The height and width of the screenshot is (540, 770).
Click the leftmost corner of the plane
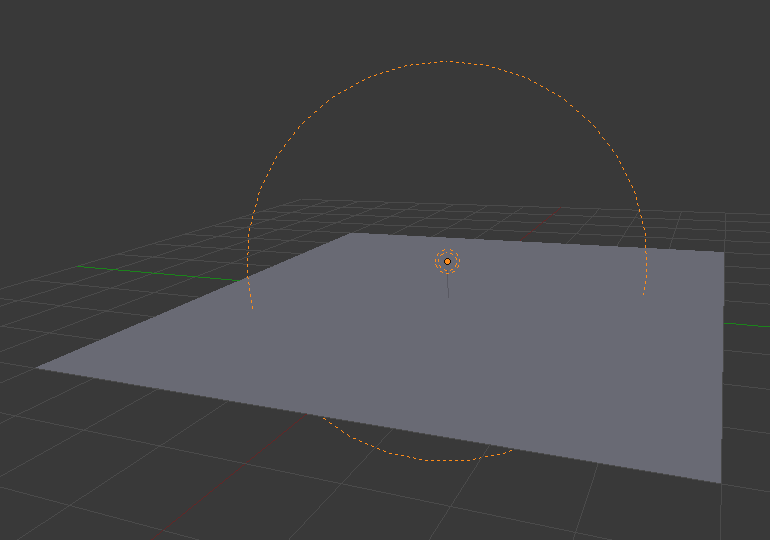pos(38,367)
